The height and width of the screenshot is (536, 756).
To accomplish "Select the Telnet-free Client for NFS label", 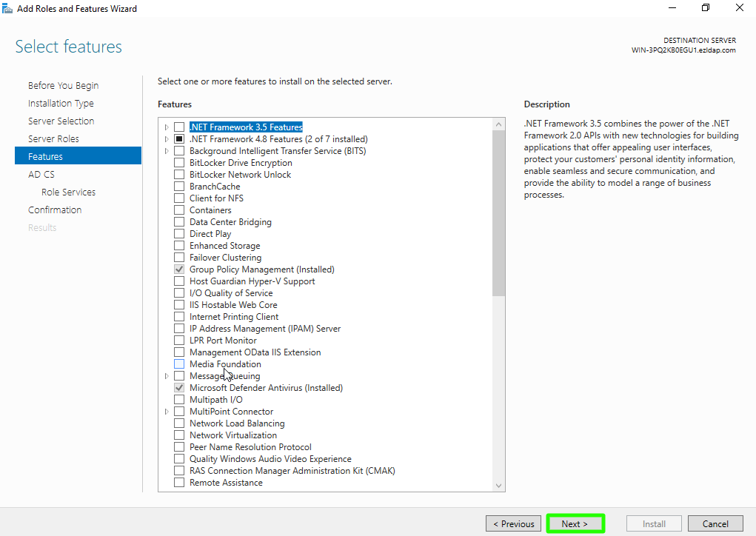I will pos(216,198).
